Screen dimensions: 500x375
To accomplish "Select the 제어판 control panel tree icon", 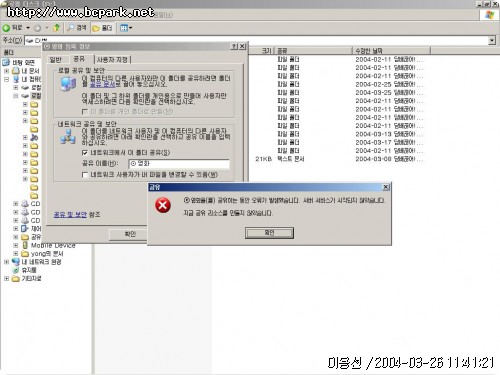I will click(25, 228).
